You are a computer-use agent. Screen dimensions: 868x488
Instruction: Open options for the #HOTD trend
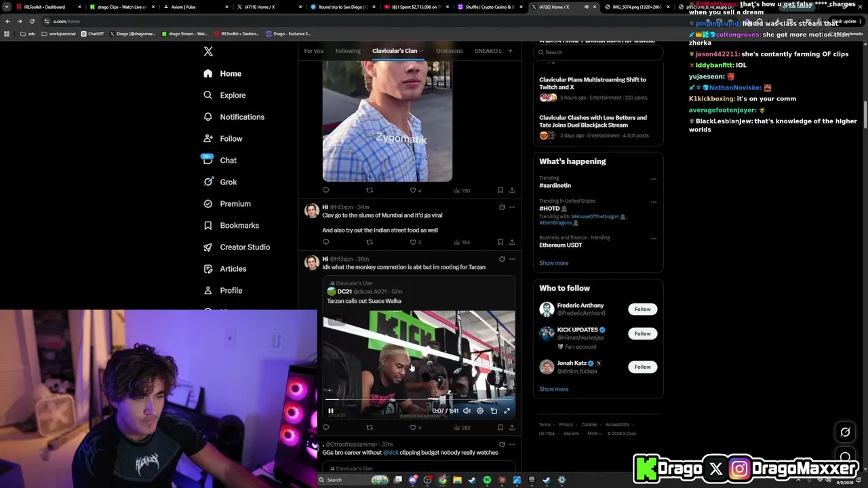pyautogui.click(x=654, y=202)
